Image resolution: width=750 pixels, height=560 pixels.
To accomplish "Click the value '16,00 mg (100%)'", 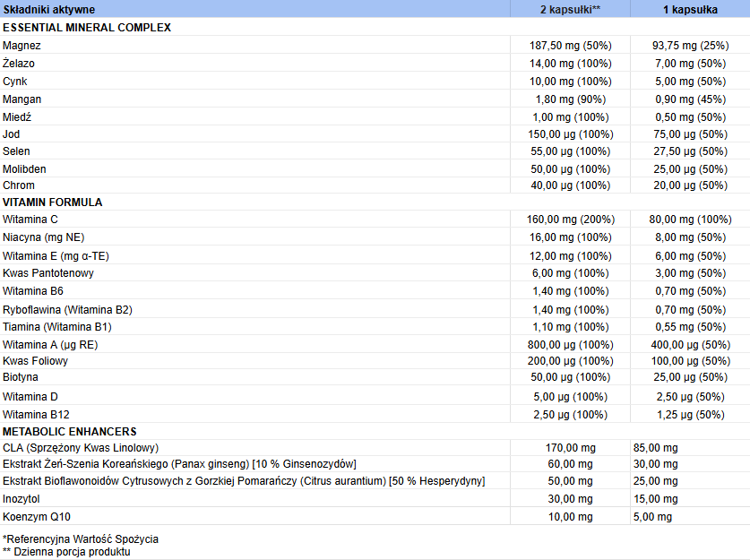I will [570, 237].
